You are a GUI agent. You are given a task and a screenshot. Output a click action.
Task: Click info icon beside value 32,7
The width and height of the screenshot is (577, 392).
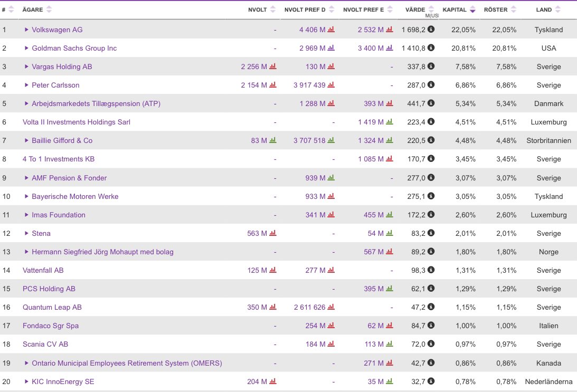click(431, 381)
